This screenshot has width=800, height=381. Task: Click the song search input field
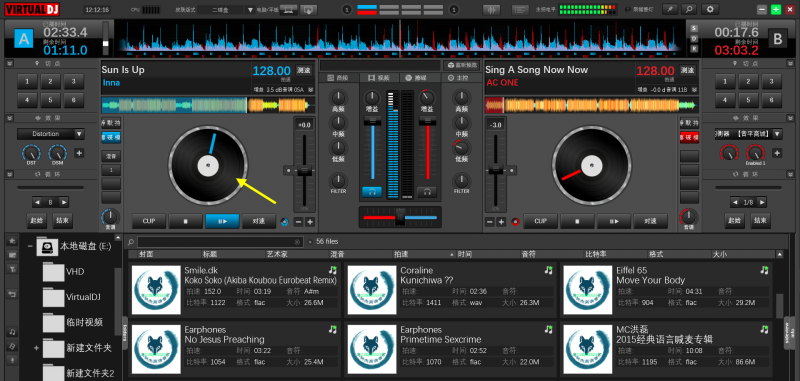click(x=220, y=241)
